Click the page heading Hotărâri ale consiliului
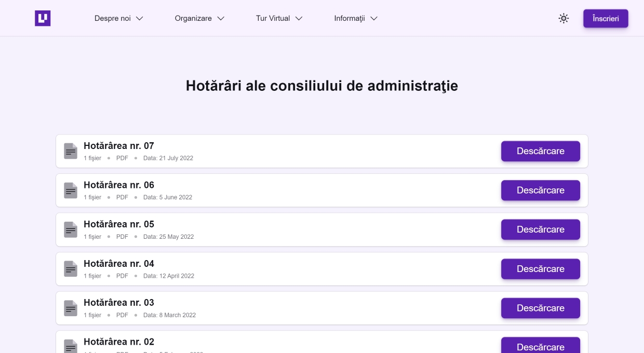The height and width of the screenshot is (353, 644). coord(322,86)
